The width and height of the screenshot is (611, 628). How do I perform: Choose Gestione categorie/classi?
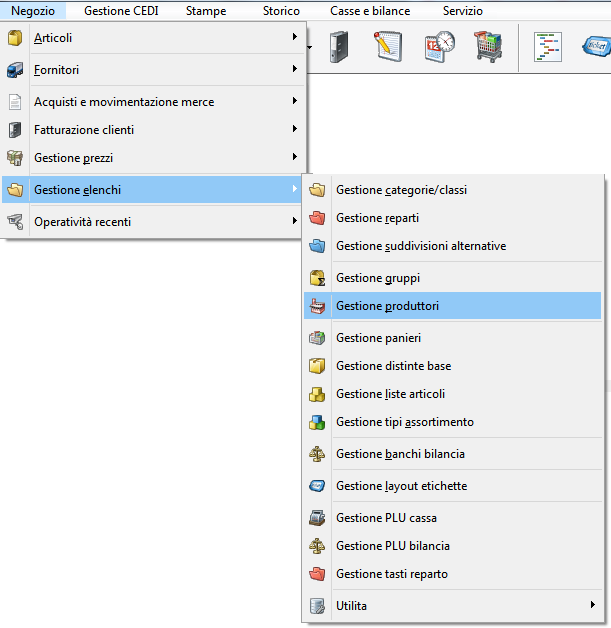coord(401,190)
